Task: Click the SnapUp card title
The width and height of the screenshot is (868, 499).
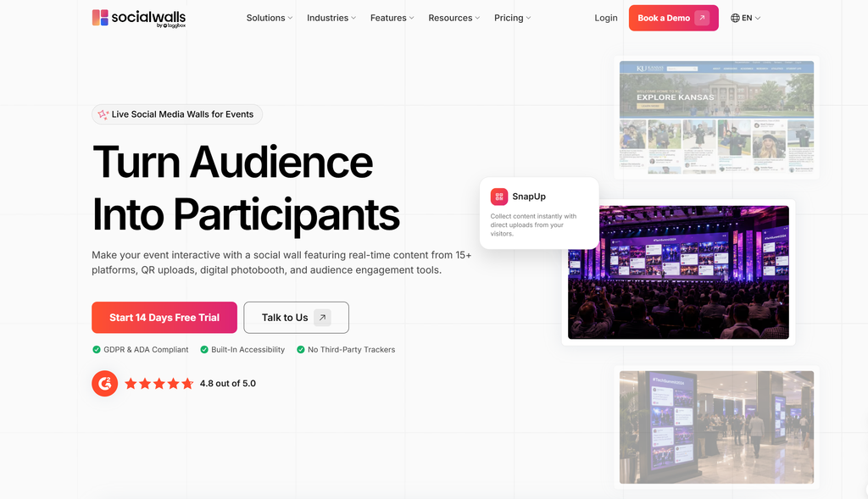Action: 529,197
